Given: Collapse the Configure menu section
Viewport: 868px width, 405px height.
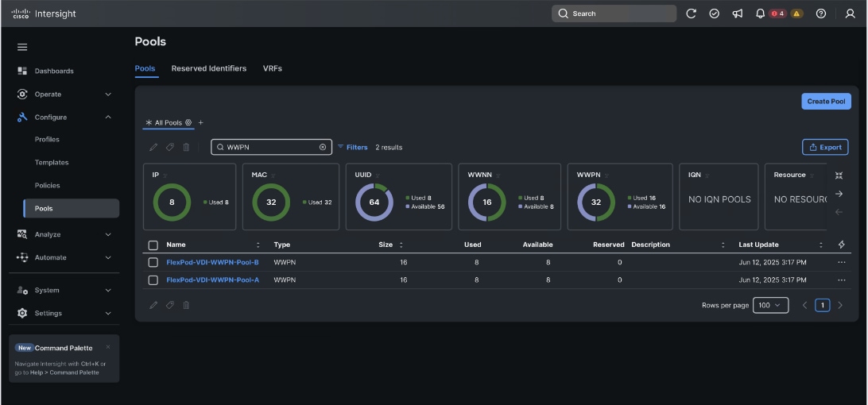Looking at the screenshot, I should tap(108, 118).
